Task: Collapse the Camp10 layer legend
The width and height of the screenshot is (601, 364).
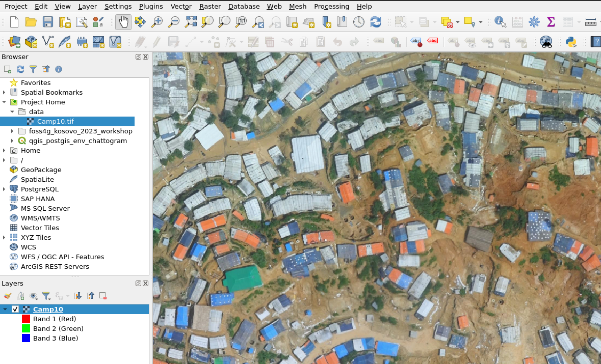Action: click(x=5, y=309)
